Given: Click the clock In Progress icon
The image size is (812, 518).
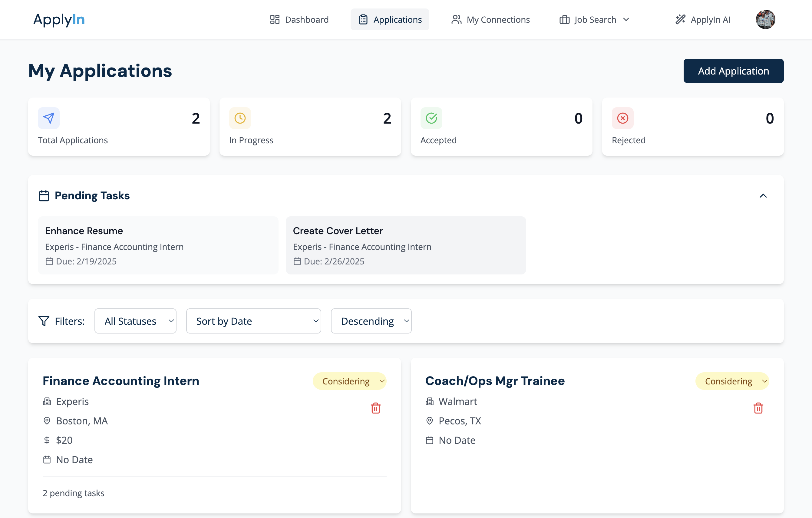Looking at the screenshot, I should click(240, 118).
